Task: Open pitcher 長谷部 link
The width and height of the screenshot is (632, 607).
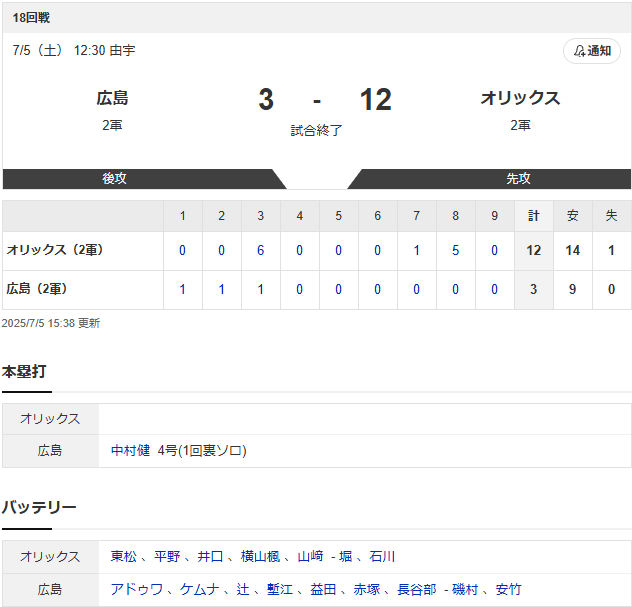Action: pyautogui.click(x=417, y=589)
